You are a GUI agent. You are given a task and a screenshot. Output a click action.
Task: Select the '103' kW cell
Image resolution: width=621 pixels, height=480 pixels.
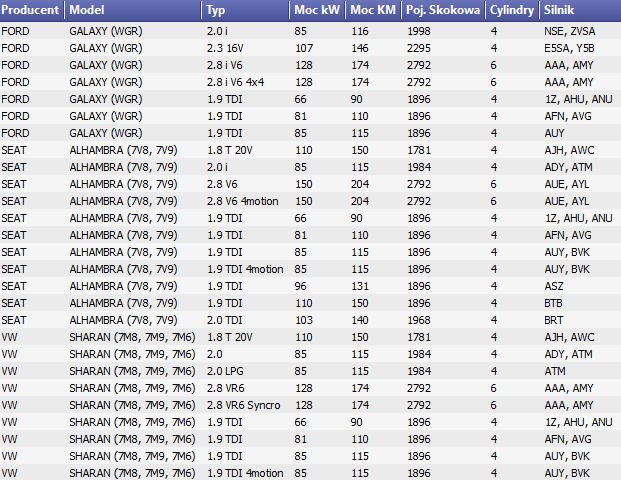coord(304,320)
